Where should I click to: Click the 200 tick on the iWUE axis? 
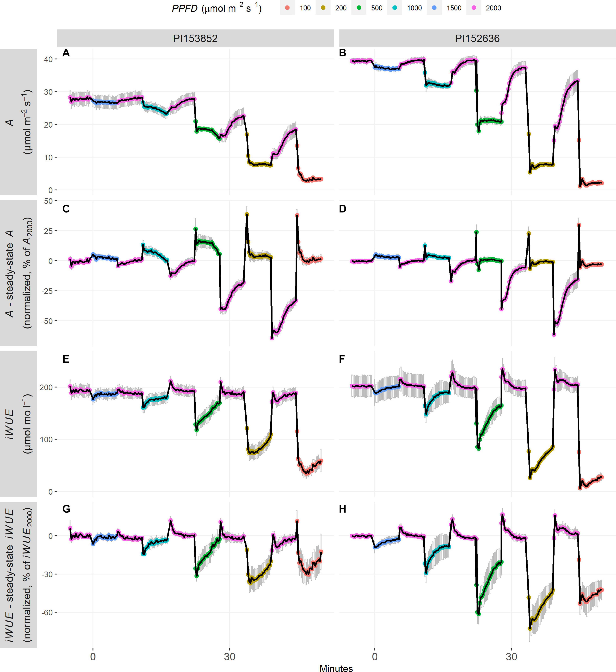point(46,387)
